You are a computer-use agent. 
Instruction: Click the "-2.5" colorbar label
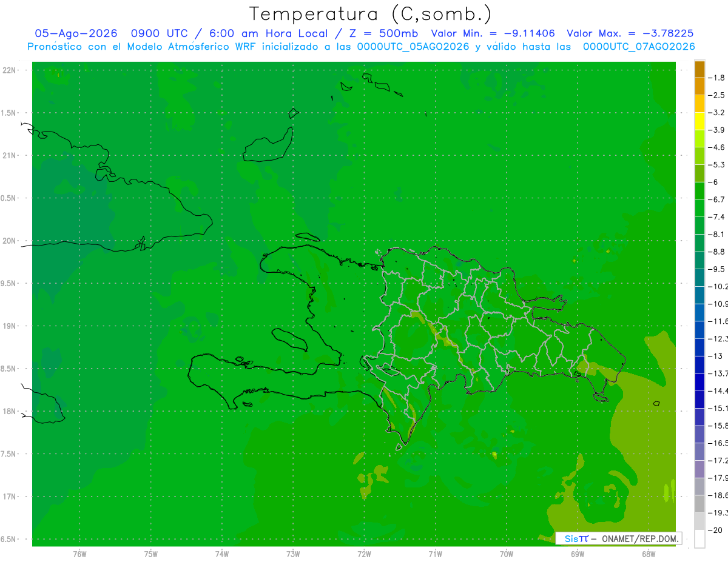pos(717,95)
